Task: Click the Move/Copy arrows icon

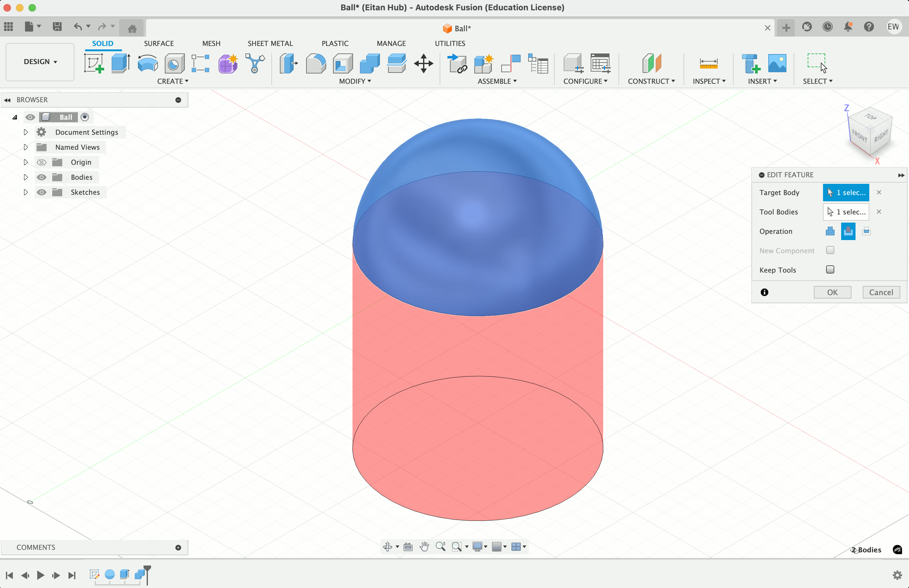Action: (x=424, y=63)
